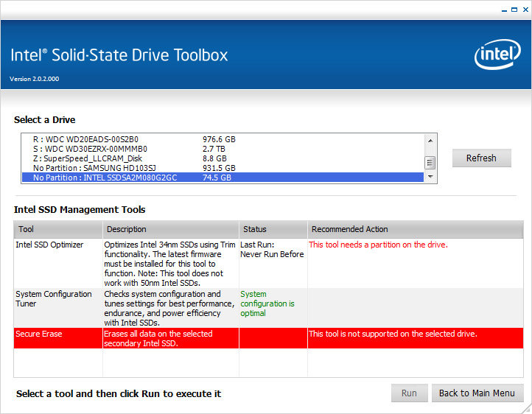Click the window resize grip corner
The height and width of the screenshot is (414, 532).
click(527, 409)
